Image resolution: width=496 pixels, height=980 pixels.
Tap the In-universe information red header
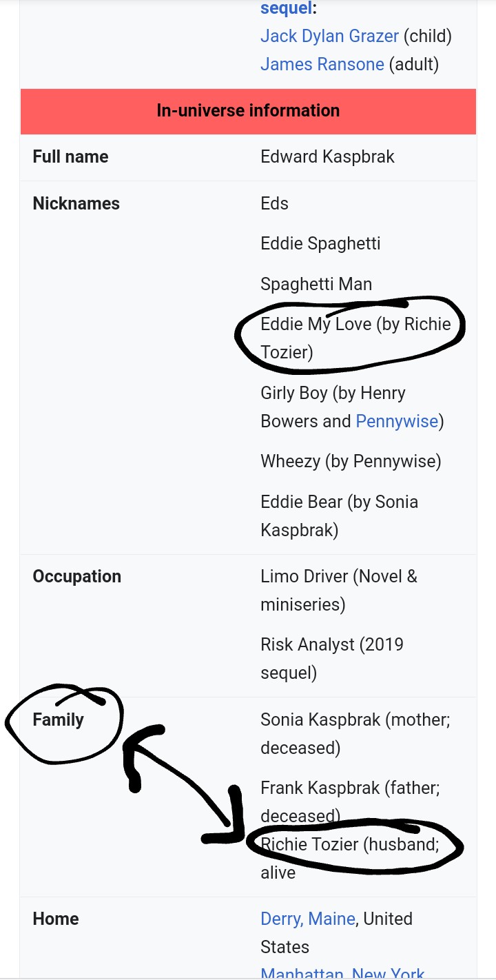248,111
